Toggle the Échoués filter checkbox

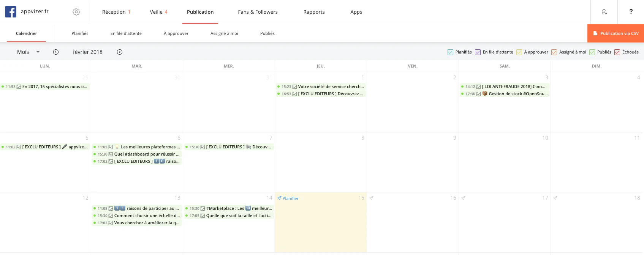pyautogui.click(x=617, y=52)
